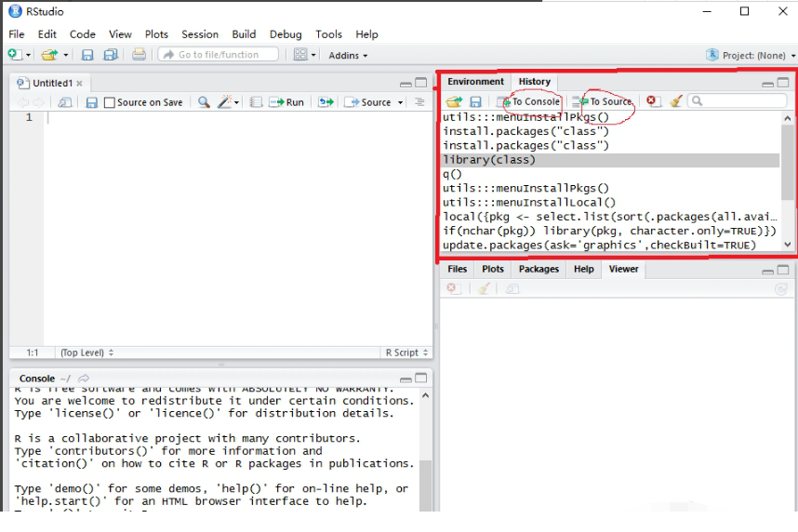
Task: Open the Tools menu
Action: (x=328, y=34)
